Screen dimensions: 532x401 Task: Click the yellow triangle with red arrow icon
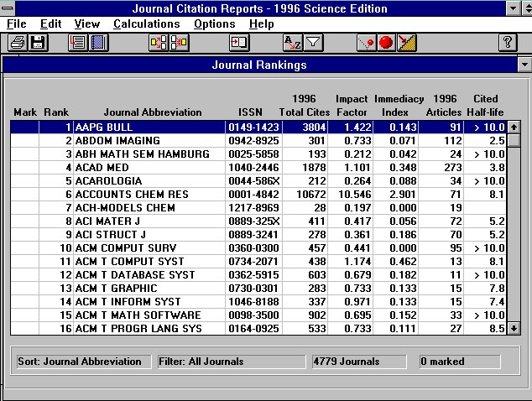406,43
